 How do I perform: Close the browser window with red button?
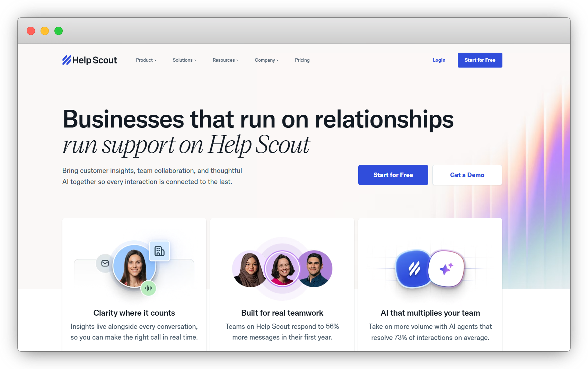coord(31,31)
